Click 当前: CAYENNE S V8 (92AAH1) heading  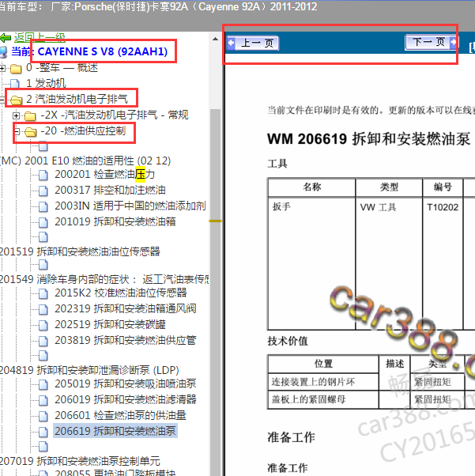89,51
